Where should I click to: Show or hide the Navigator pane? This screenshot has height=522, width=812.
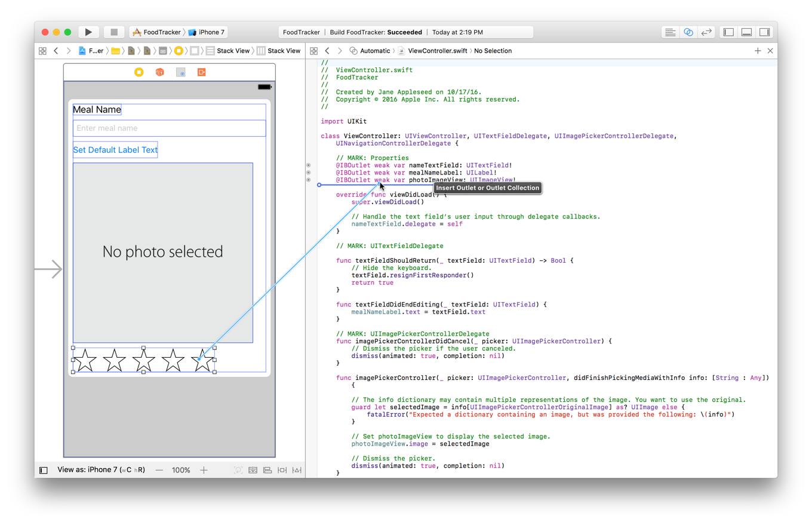(x=728, y=32)
